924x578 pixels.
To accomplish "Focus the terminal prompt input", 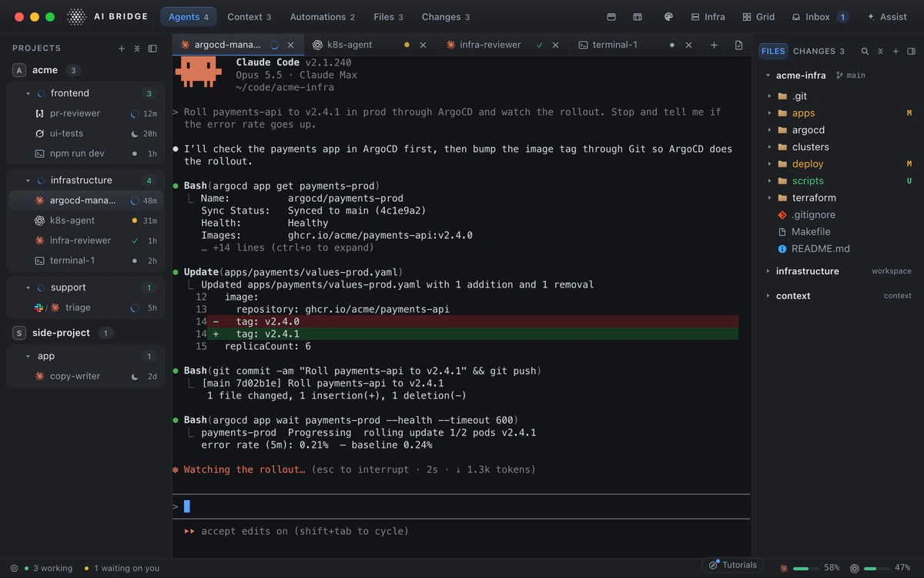I will pyautogui.click(x=461, y=506).
